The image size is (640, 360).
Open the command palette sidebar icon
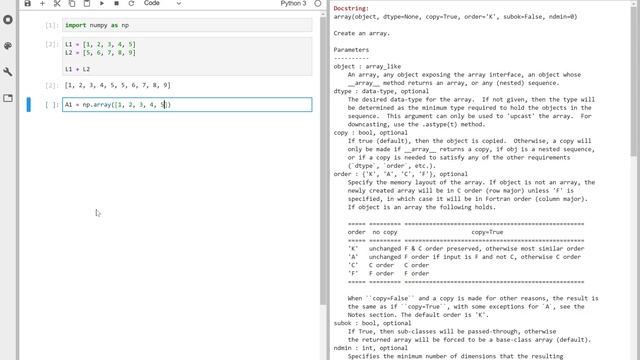[8, 46]
